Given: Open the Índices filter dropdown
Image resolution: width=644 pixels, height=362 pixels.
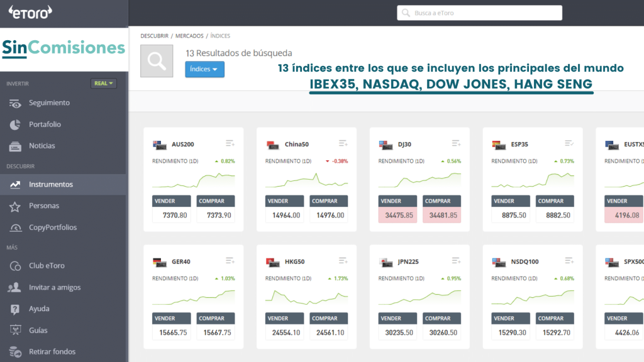Looking at the screenshot, I should point(204,69).
